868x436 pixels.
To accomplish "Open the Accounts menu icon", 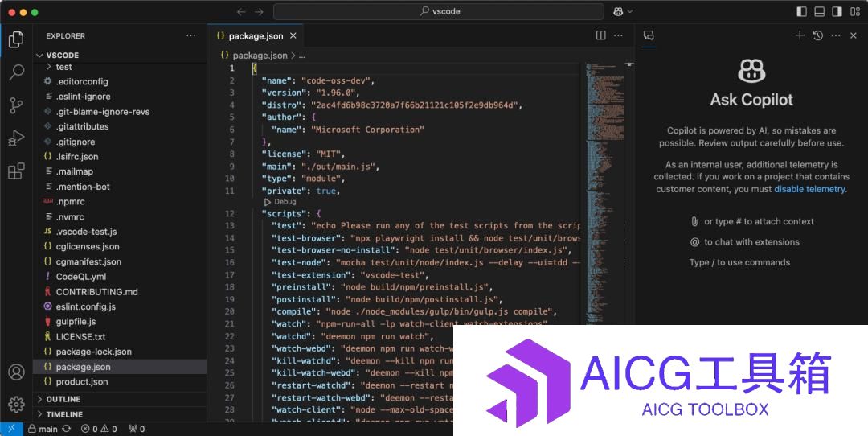I will point(17,372).
